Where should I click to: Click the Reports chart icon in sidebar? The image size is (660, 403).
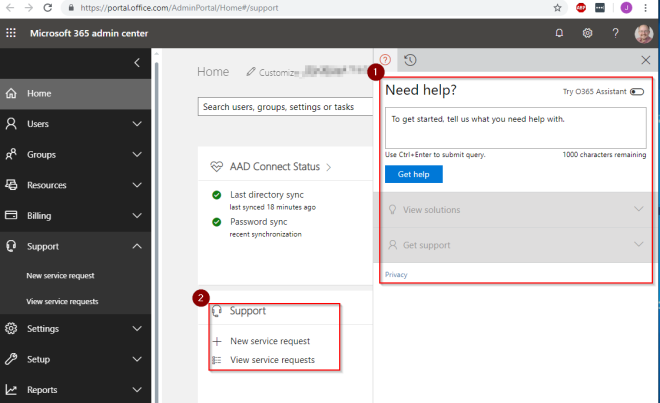[x=11, y=390]
